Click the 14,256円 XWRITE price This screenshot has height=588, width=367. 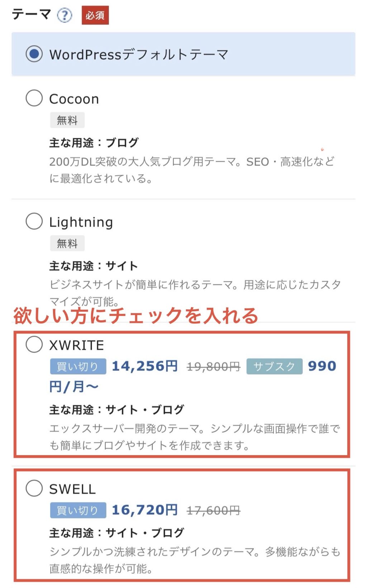(145, 366)
